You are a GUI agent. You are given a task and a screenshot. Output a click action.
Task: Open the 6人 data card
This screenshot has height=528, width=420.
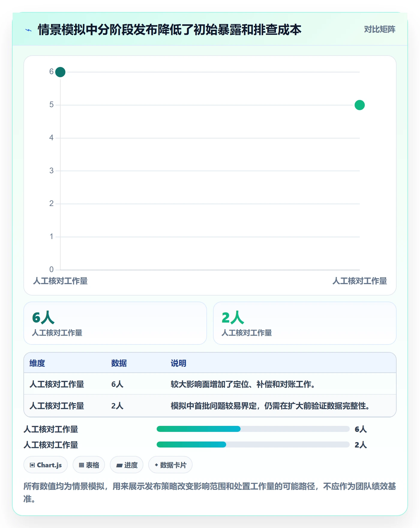115,323
